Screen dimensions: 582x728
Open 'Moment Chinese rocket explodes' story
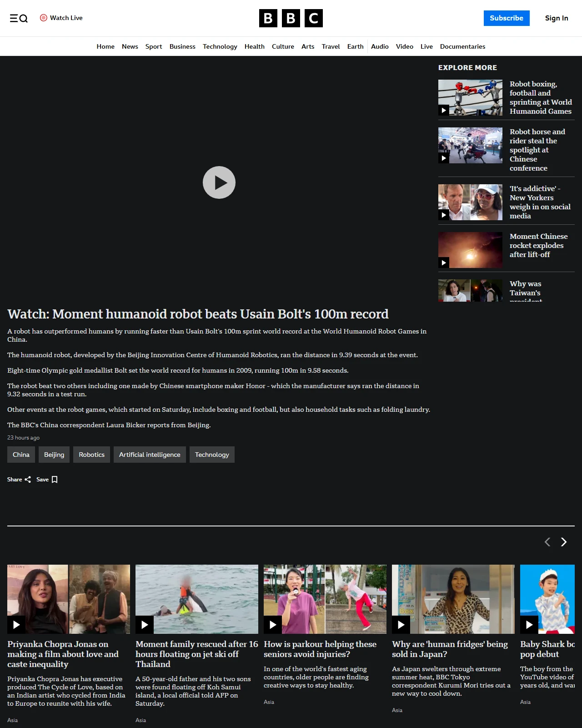coord(539,245)
